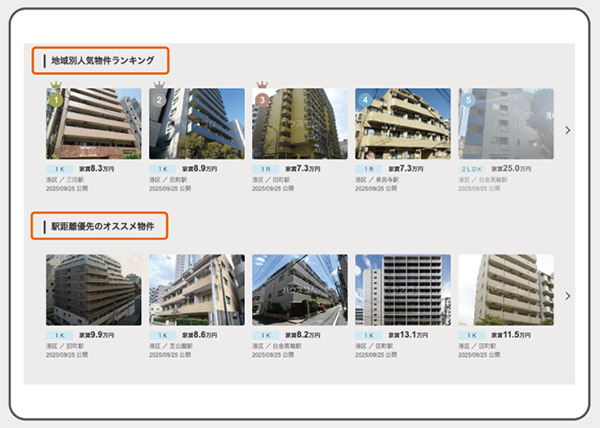The image size is (600, 428).
Task: Open the 9.9万円 recommended property photo
Action: [94, 289]
